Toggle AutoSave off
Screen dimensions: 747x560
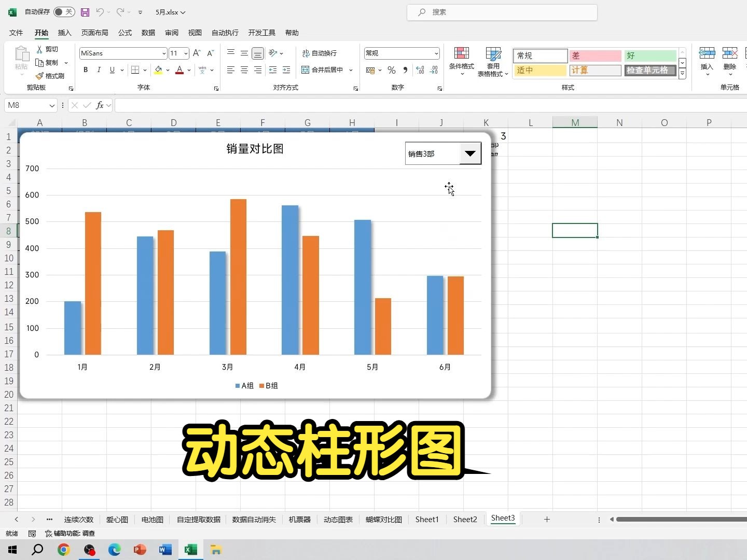pos(64,11)
